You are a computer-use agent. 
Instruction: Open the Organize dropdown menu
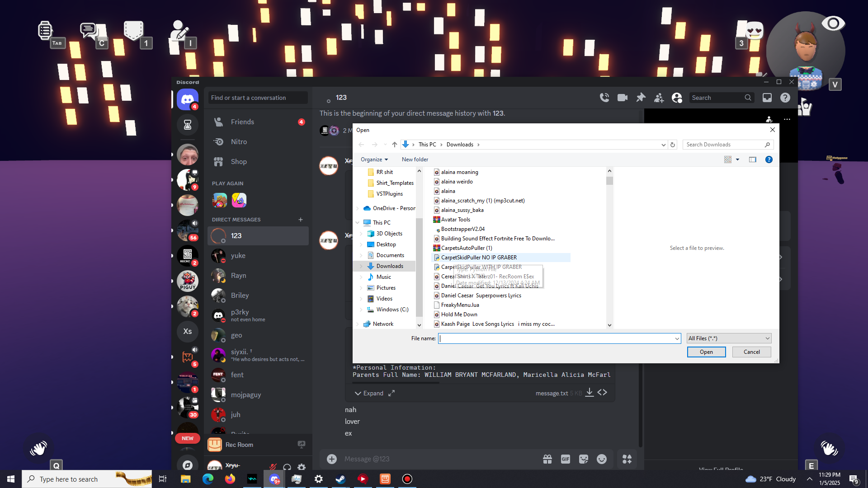pyautogui.click(x=374, y=160)
